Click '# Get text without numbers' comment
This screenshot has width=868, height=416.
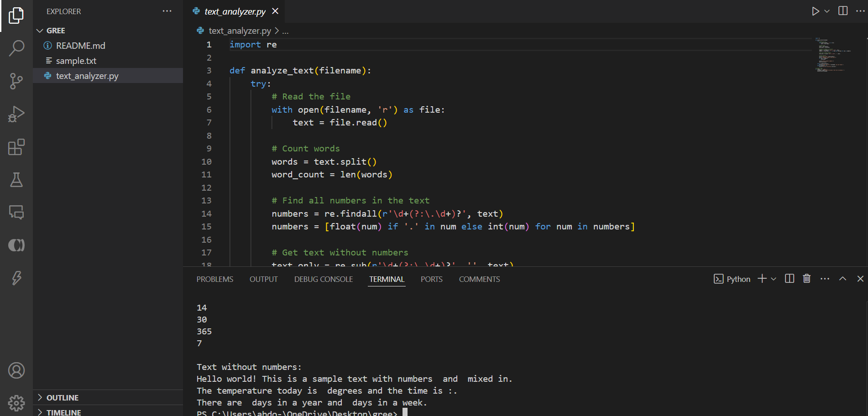coord(340,252)
